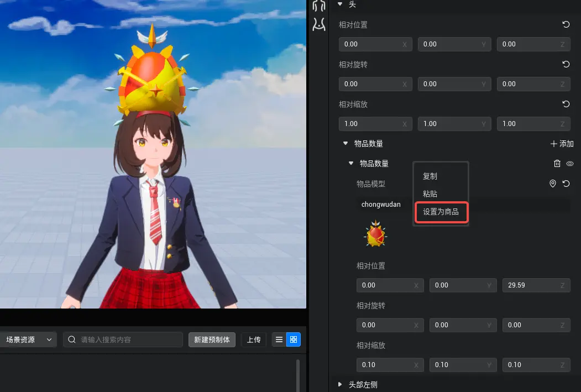
Task: Reset the 头 section's 相对缩放 values
Action: coord(566,104)
